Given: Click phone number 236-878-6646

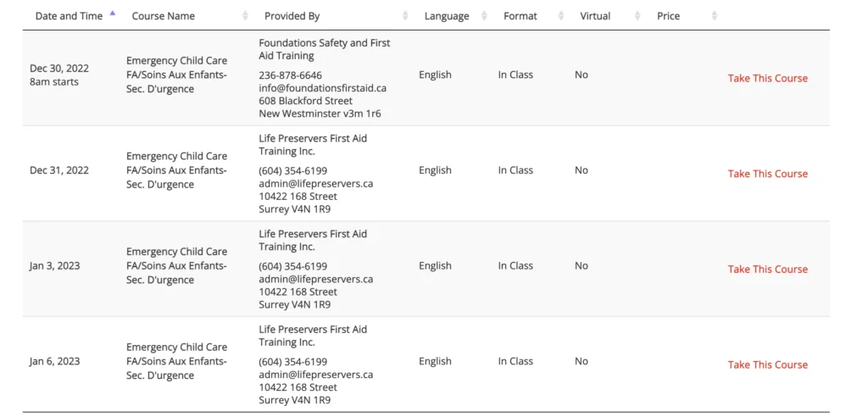Looking at the screenshot, I should point(291,75).
